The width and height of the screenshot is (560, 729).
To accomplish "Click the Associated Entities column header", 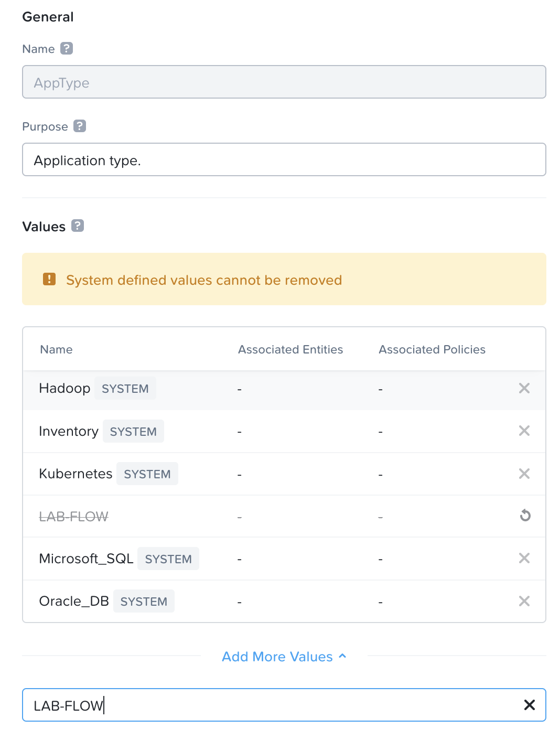I will click(290, 350).
